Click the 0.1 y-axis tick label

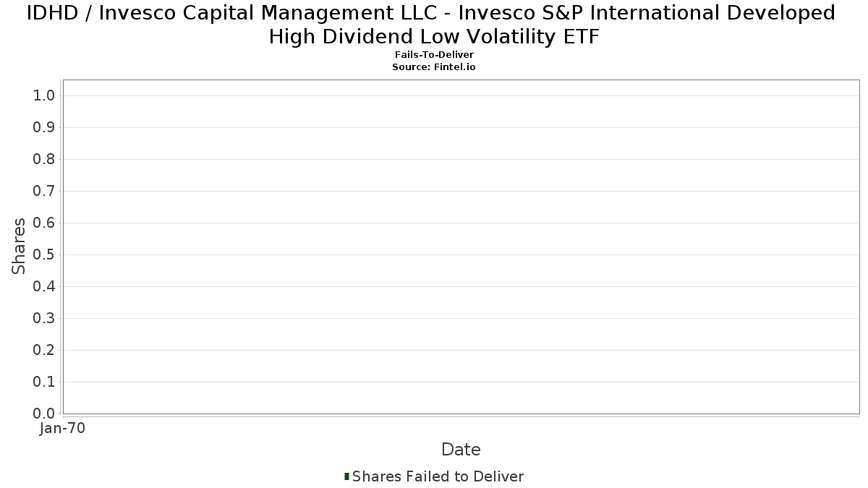[x=45, y=382]
